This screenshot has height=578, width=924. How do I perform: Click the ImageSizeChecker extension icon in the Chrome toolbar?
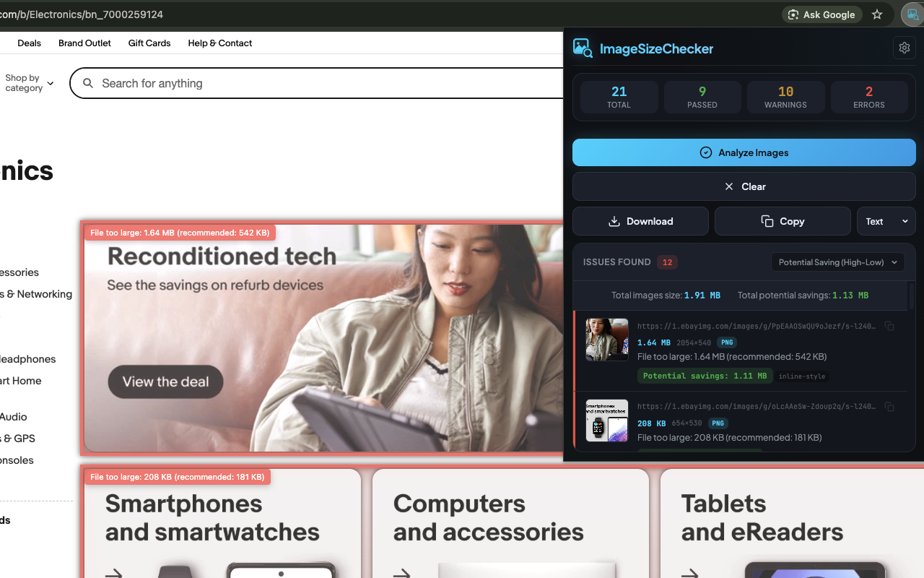(912, 14)
